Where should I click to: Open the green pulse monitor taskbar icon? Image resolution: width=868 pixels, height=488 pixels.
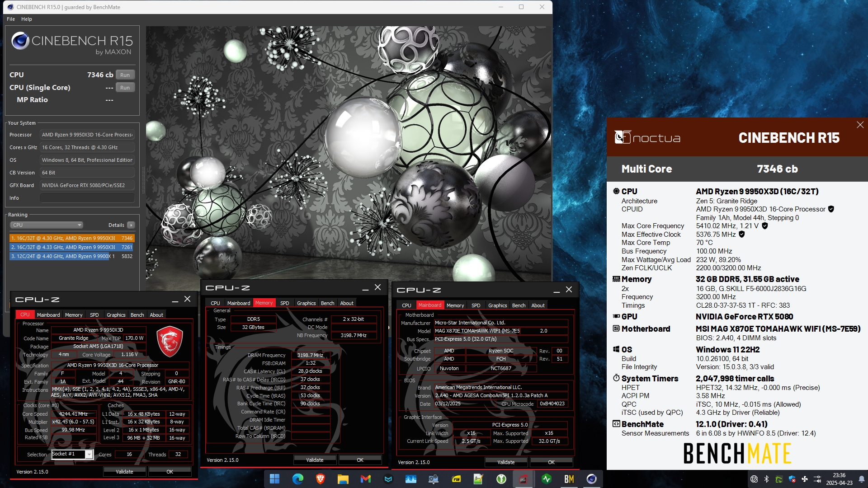pos(546,479)
